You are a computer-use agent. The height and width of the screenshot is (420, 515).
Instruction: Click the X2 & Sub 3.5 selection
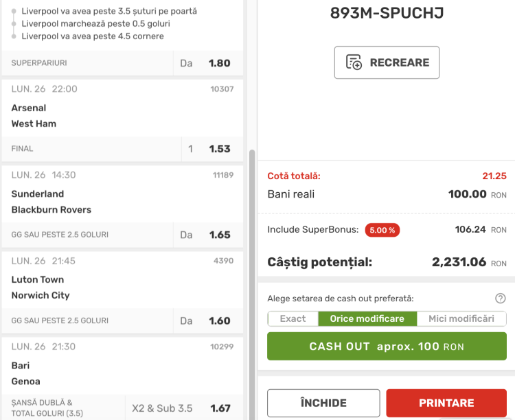(x=162, y=408)
